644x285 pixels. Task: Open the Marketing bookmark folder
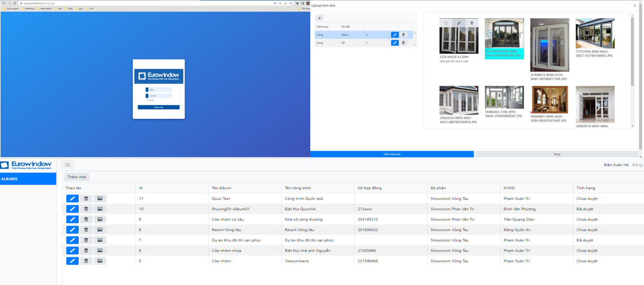point(29,9)
